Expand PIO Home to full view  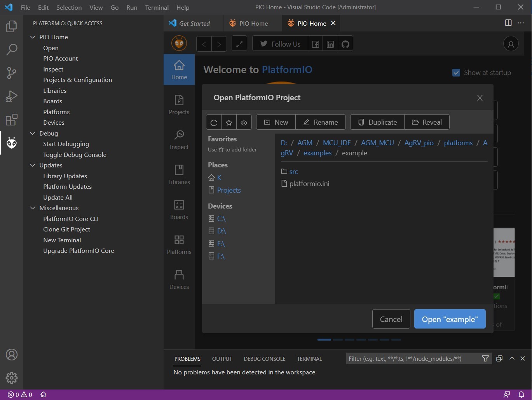point(239,44)
